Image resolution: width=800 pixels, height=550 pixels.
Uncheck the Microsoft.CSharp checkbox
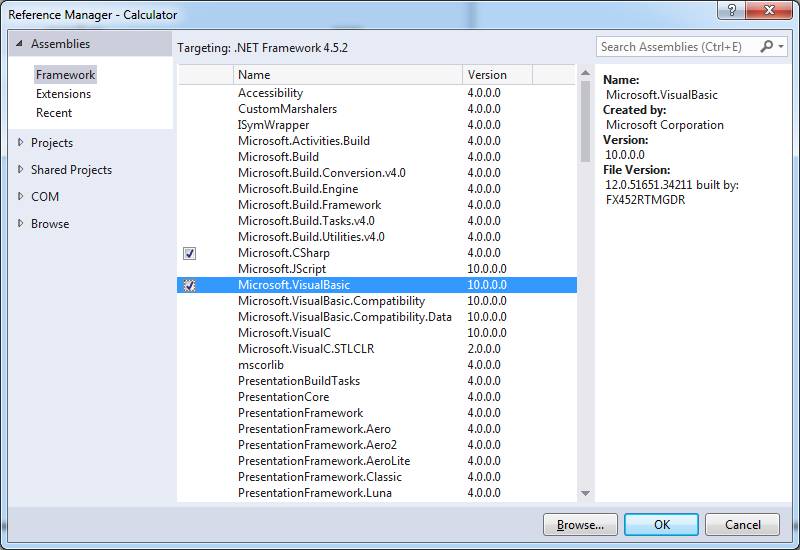coord(189,253)
